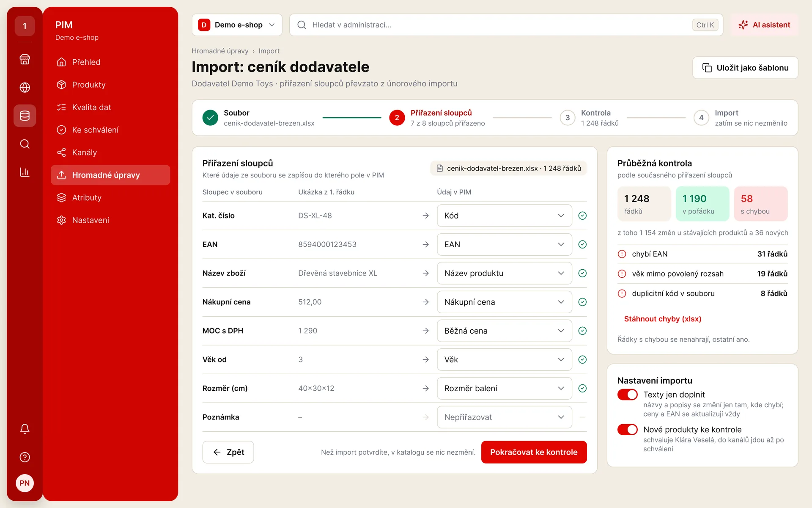Click the globe icon in left rail
This screenshot has width=812, height=508.
(25, 88)
